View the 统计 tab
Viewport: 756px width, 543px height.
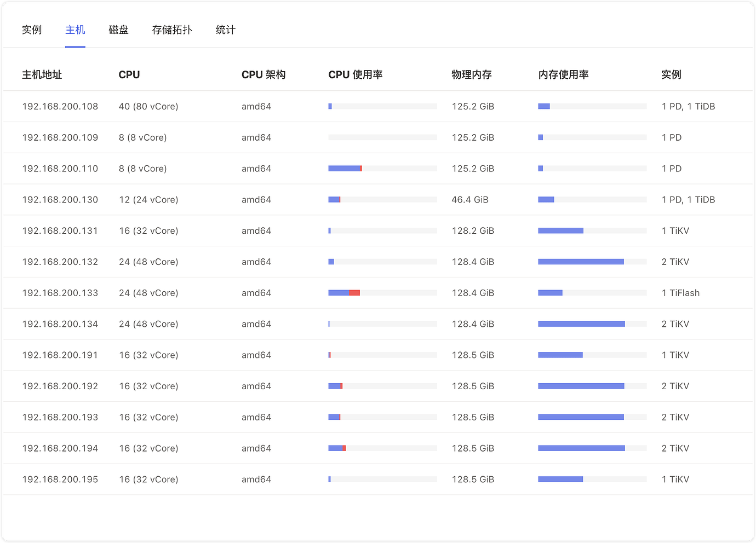pos(225,30)
